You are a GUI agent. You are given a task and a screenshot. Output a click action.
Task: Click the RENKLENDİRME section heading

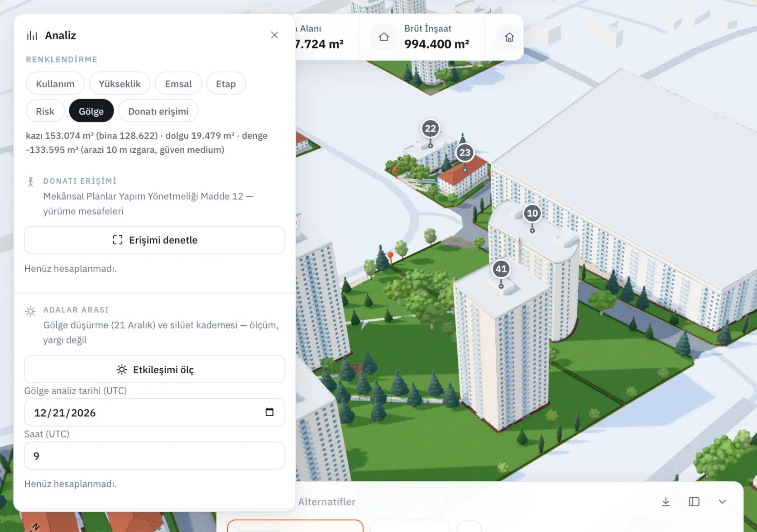point(62,59)
